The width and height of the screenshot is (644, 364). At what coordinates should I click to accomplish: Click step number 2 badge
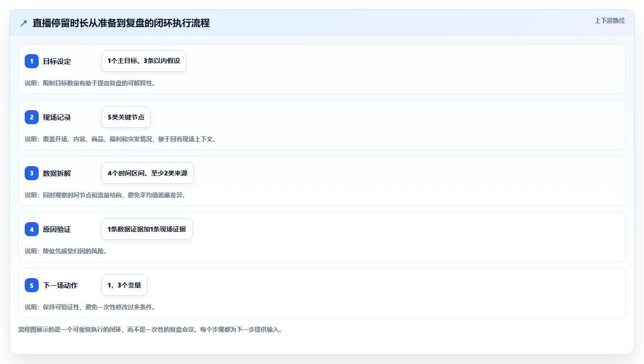[x=32, y=117]
